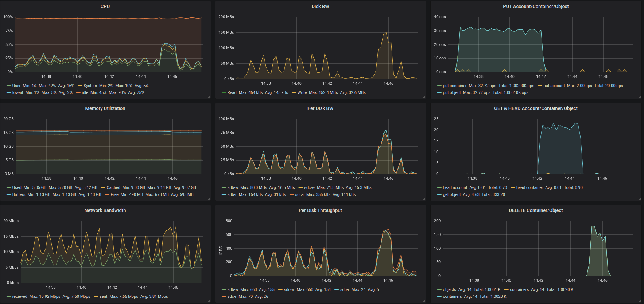This screenshot has height=304, width=644.
Task: Click sdc-r color line in Per Disk BW legend
Action: pyautogui.click(x=292, y=195)
